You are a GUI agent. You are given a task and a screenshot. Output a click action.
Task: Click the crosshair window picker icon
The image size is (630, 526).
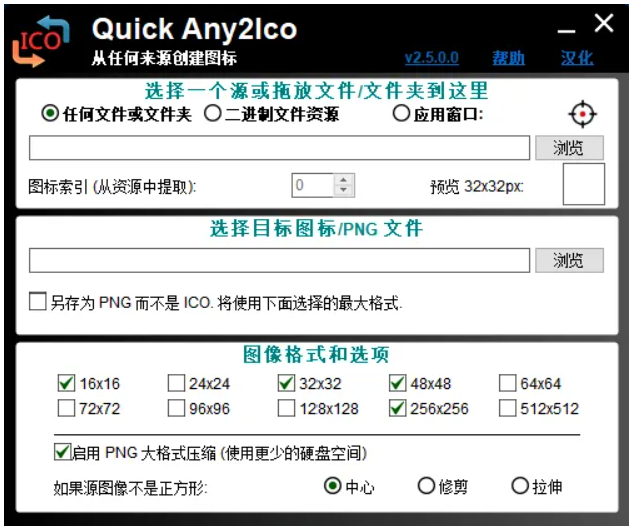[x=582, y=115]
